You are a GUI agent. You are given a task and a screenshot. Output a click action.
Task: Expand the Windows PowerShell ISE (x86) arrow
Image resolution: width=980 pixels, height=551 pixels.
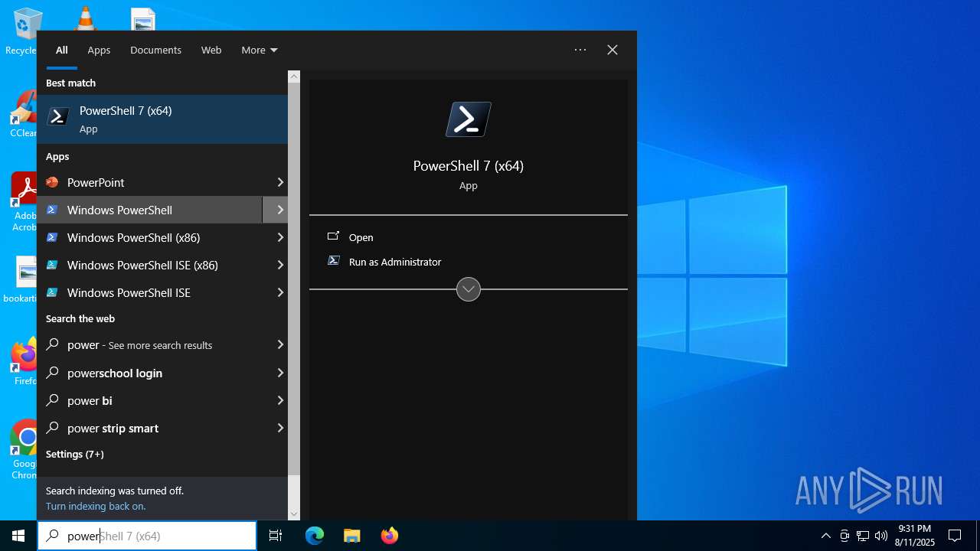pyautogui.click(x=280, y=265)
